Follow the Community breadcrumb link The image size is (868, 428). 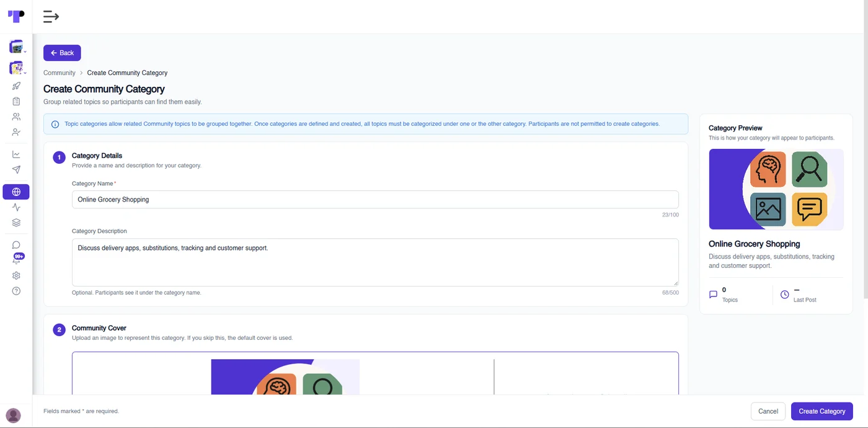pyautogui.click(x=60, y=73)
